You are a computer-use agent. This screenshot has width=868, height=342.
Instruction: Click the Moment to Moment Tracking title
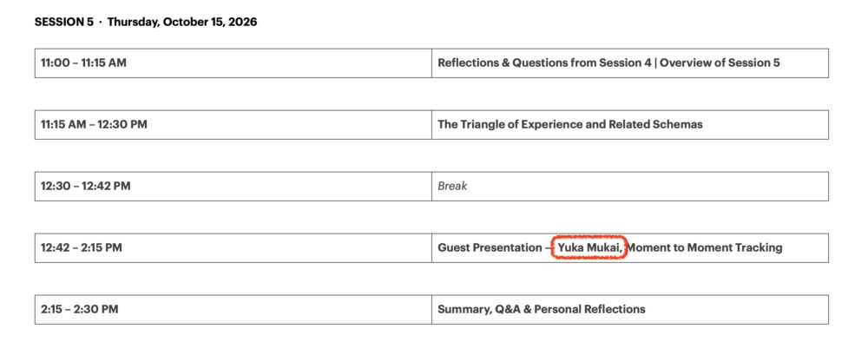point(704,248)
